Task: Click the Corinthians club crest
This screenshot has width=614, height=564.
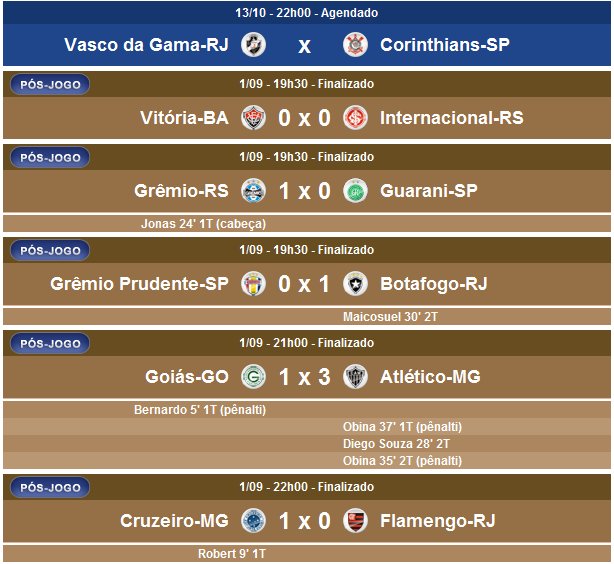Action: point(355,45)
